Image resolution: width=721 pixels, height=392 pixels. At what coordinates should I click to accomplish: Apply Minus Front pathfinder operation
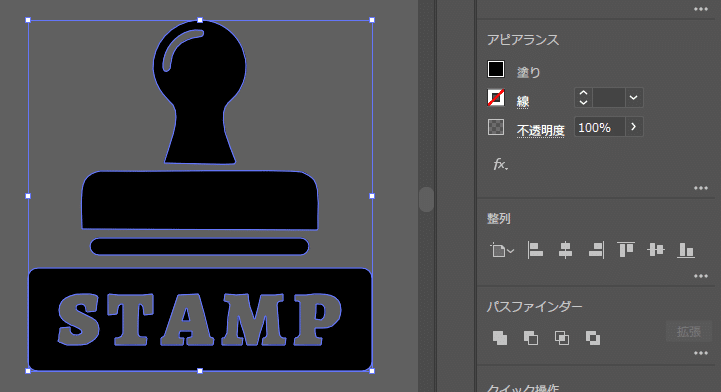pyautogui.click(x=531, y=338)
